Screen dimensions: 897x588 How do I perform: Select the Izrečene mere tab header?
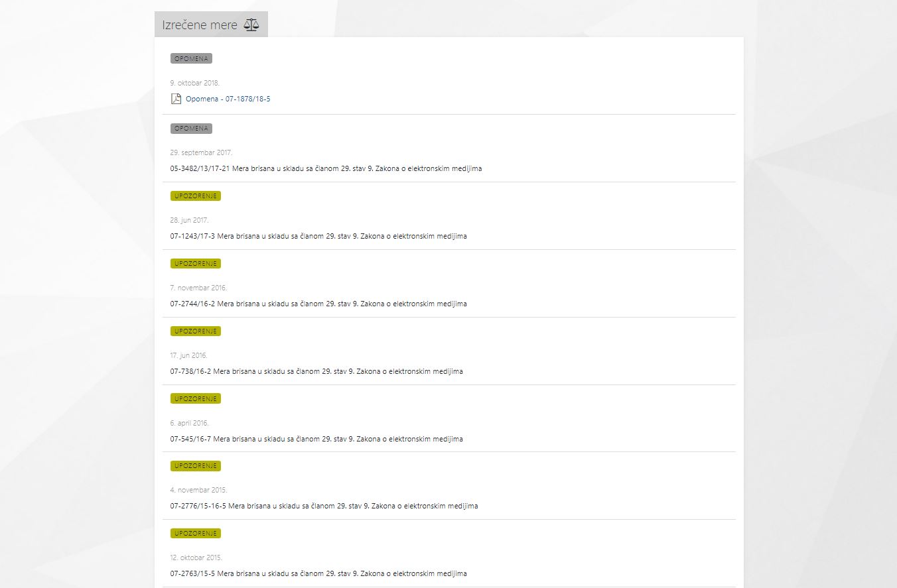[200, 25]
